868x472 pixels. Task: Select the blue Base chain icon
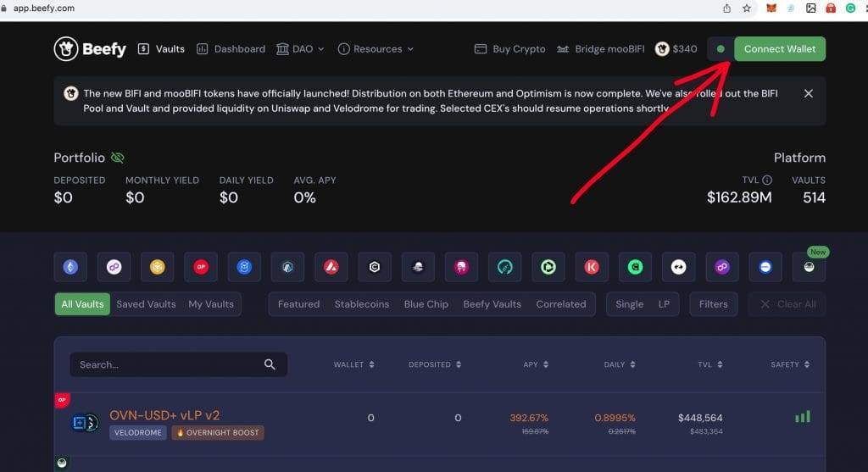[x=765, y=267]
